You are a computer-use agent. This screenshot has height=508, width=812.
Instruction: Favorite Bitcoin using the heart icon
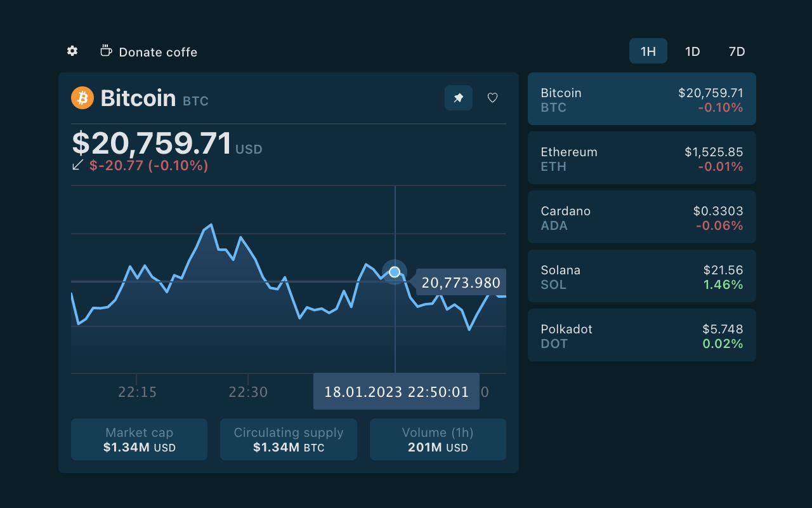[x=492, y=98]
